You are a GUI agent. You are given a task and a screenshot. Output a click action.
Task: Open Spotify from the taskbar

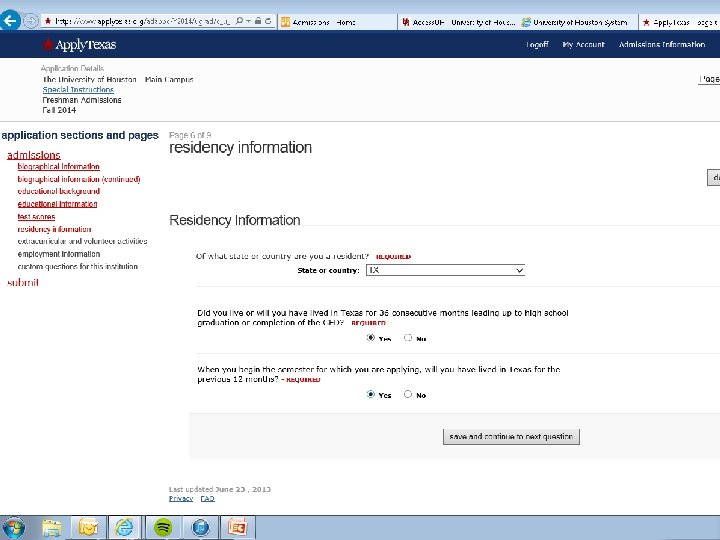pyautogui.click(x=163, y=528)
